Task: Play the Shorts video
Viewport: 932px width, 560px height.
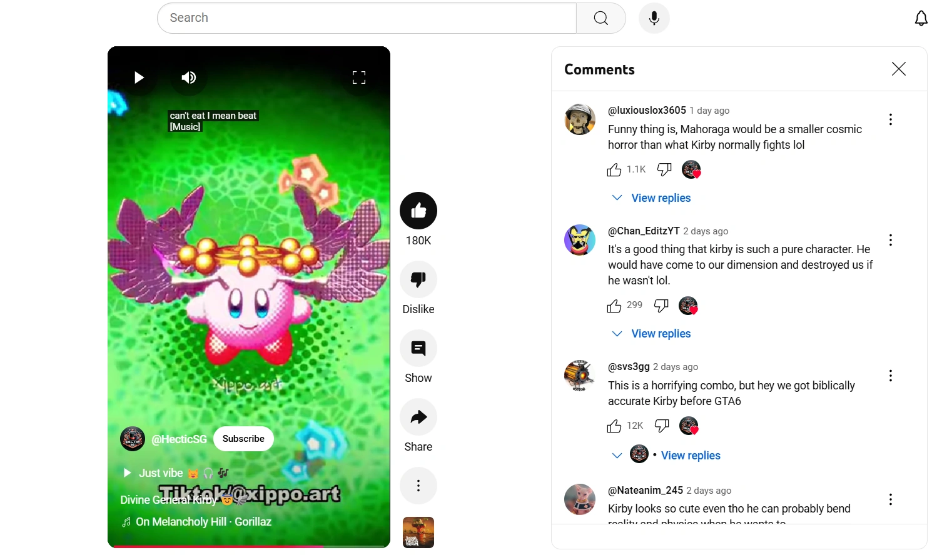Action: pyautogui.click(x=139, y=77)
